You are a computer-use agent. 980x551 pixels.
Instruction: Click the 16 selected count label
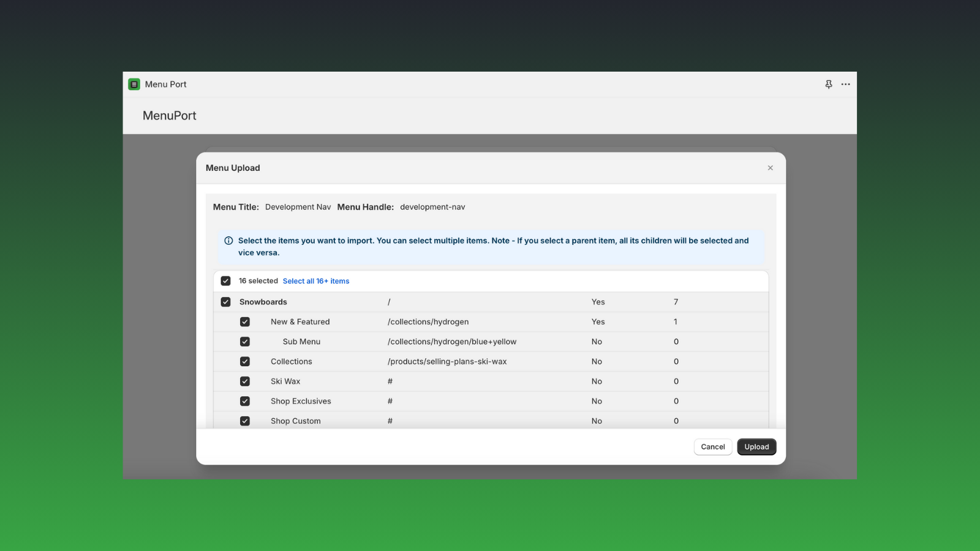click(258, 281)
